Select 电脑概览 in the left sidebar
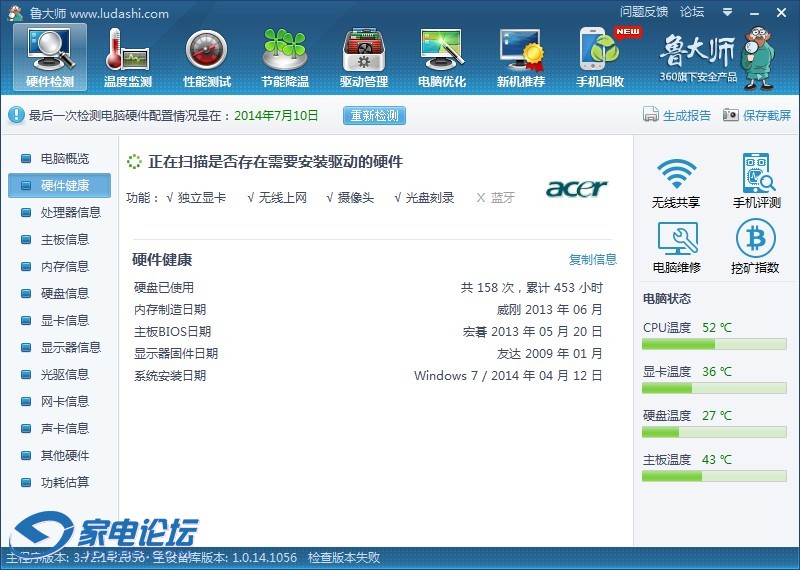This screenshot has width=800, height=570. [64, 158]
